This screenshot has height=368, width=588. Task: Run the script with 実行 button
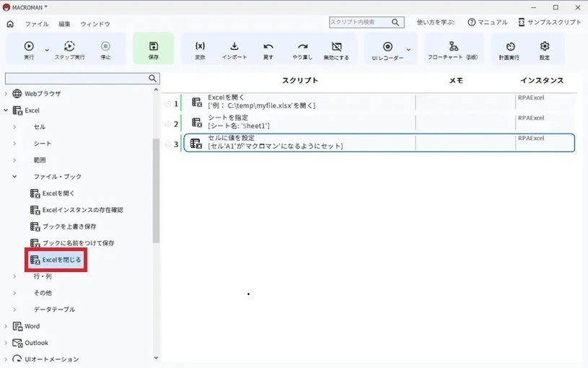click(29, 50)
